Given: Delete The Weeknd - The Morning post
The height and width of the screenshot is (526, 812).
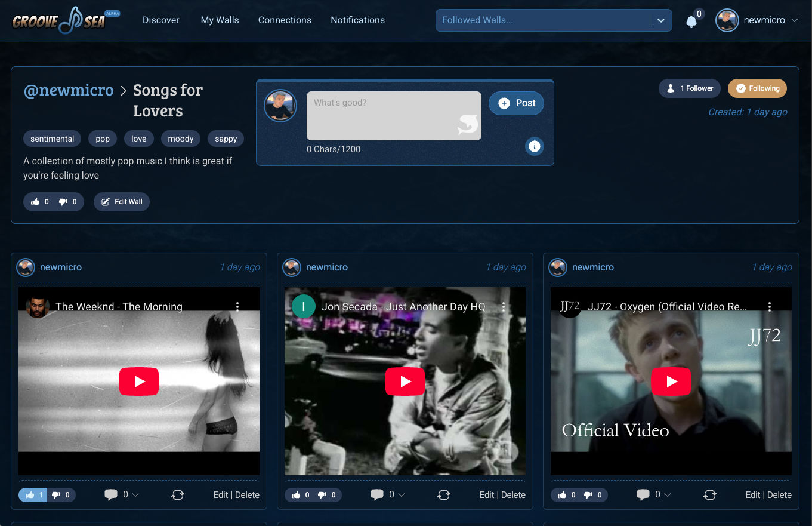Looking at the screenshot, I should pos(247,495).
